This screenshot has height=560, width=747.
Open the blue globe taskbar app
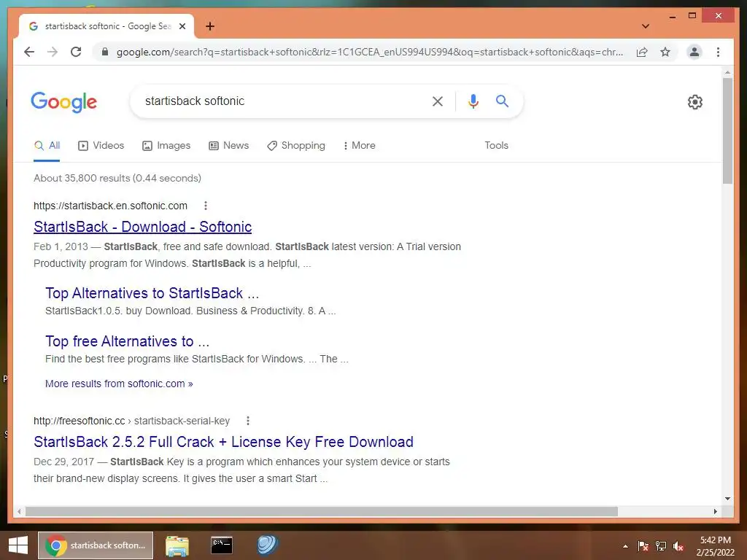click(x=267, y=545)
